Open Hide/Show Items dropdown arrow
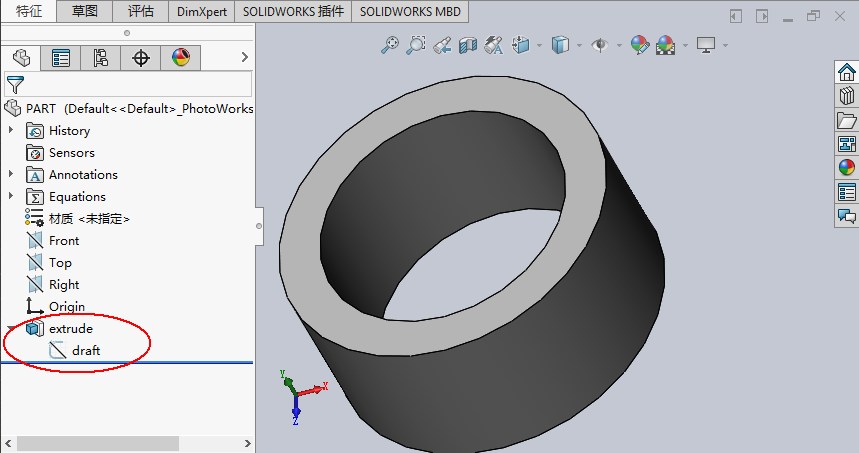 tap(620, 45)
